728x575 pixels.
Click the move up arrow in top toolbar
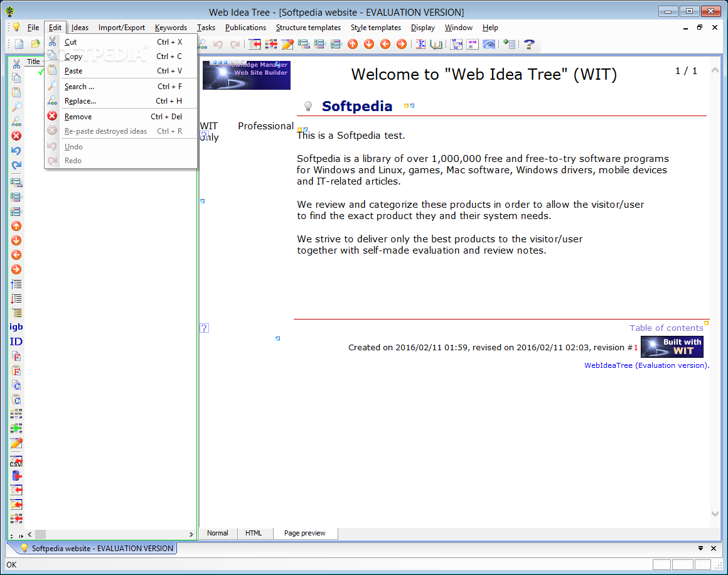click(x=353, y=44)
